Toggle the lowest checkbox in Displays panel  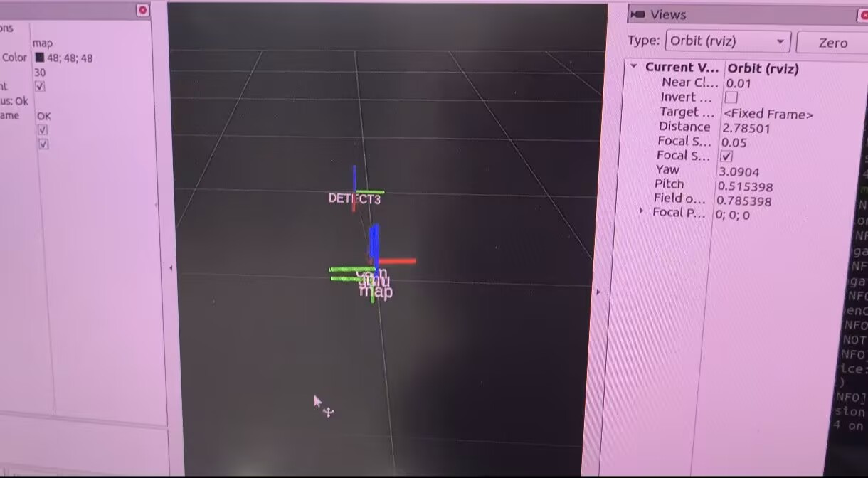[43, 144]
